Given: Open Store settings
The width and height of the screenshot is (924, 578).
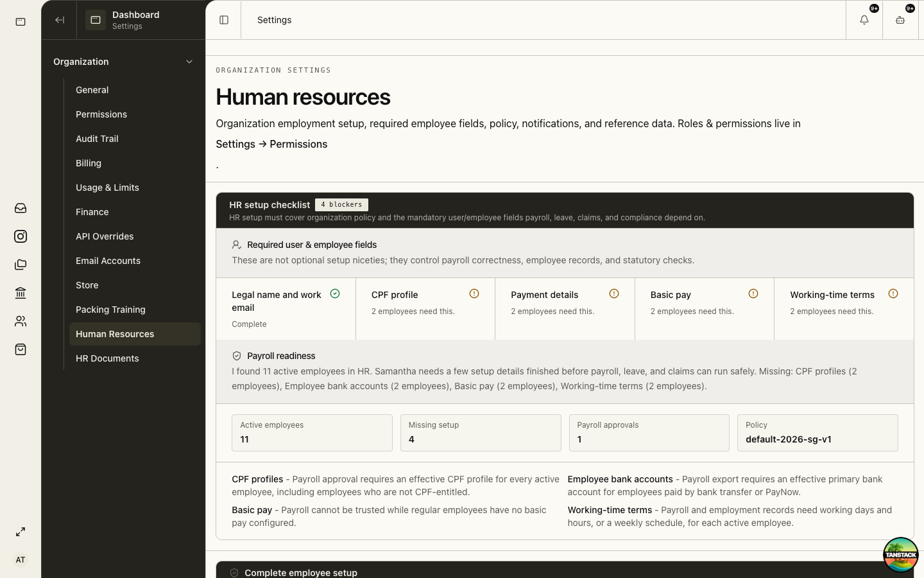Looking at the screenshot, I should (135, 285).
